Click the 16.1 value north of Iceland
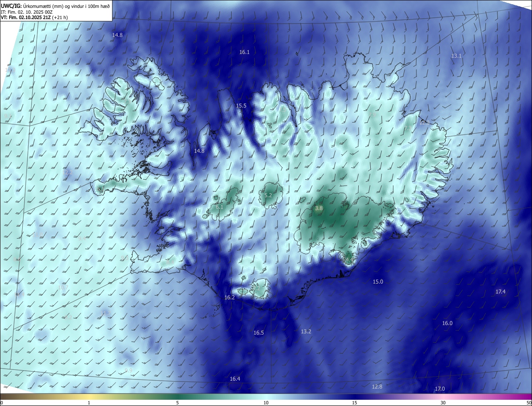This screenshot has width=532, height=406. pyautogui.click(x=244, y=52)
